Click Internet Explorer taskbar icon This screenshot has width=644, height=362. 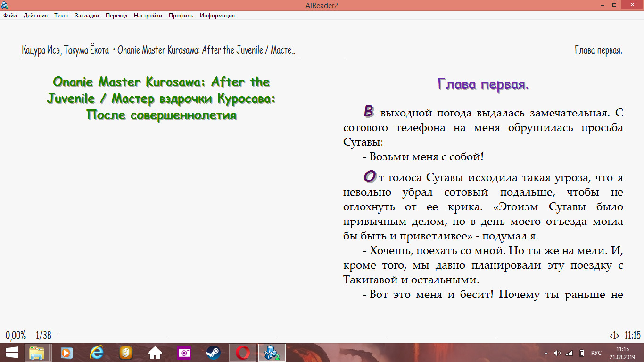(97, 353)
